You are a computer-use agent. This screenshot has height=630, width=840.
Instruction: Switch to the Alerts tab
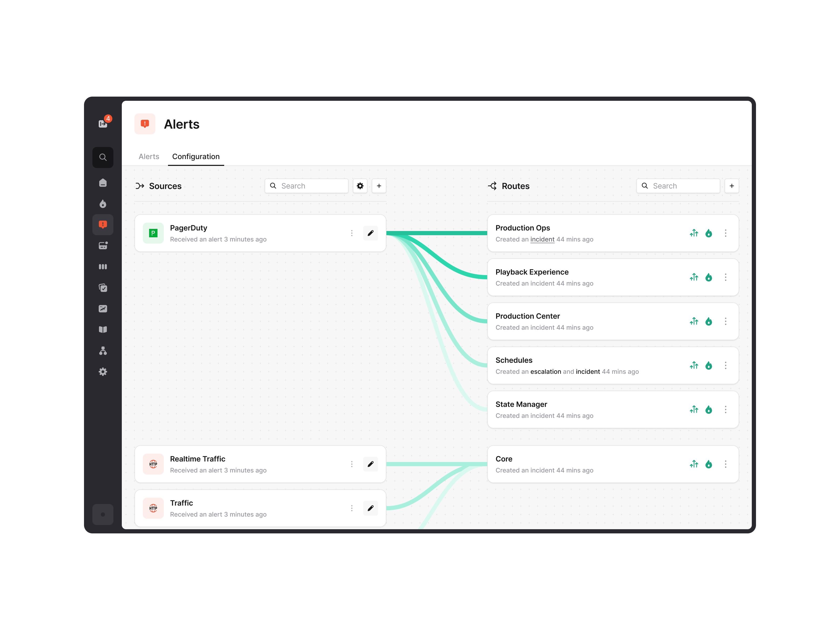click(149, 156)
